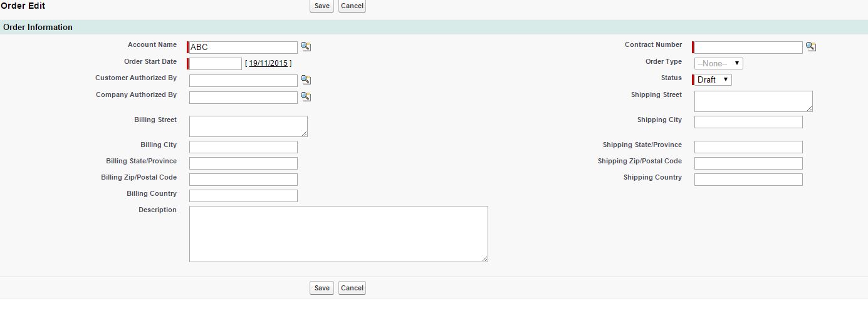Focus the Billing Street text area
This screenshot has width=868, height=316.
click(248, 126)
